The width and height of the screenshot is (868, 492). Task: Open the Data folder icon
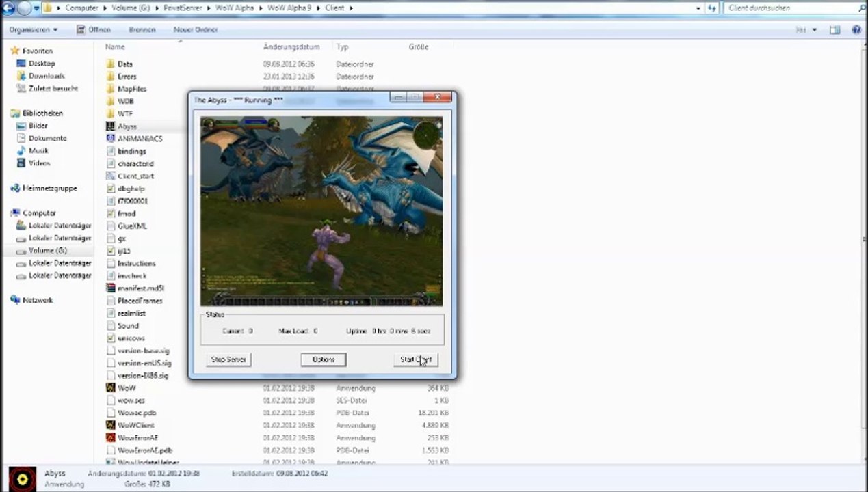111,64
